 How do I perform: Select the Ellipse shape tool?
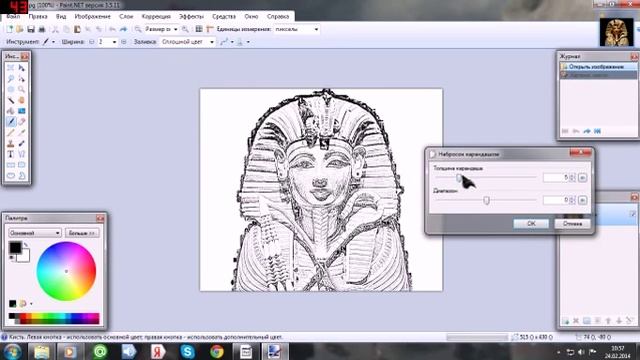pyautogui.click(x=11, y=176)
